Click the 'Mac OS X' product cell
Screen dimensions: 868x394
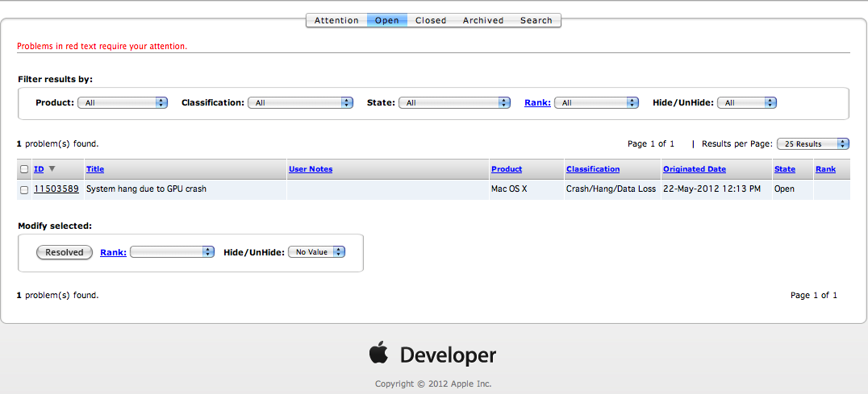coord(509,189)
